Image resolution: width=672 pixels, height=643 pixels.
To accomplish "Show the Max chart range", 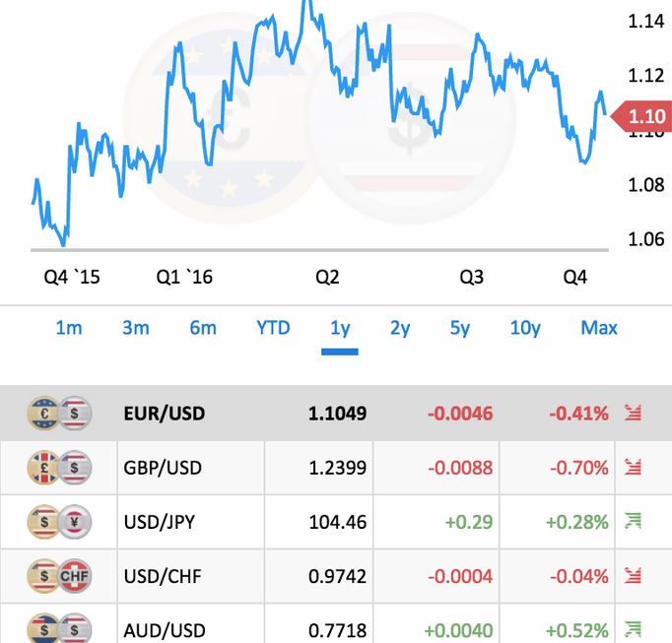I will (599, 328).
